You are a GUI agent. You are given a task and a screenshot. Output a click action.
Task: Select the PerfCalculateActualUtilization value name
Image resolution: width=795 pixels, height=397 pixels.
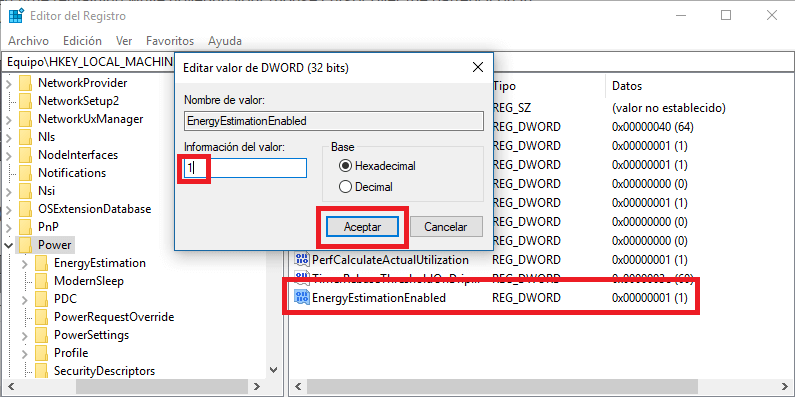click(390, 260)
